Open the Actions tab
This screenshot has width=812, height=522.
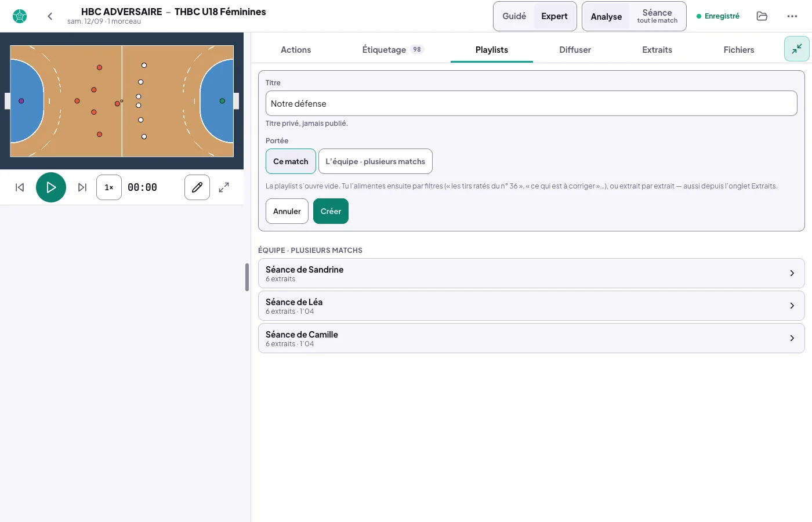(x=296, y=50)
